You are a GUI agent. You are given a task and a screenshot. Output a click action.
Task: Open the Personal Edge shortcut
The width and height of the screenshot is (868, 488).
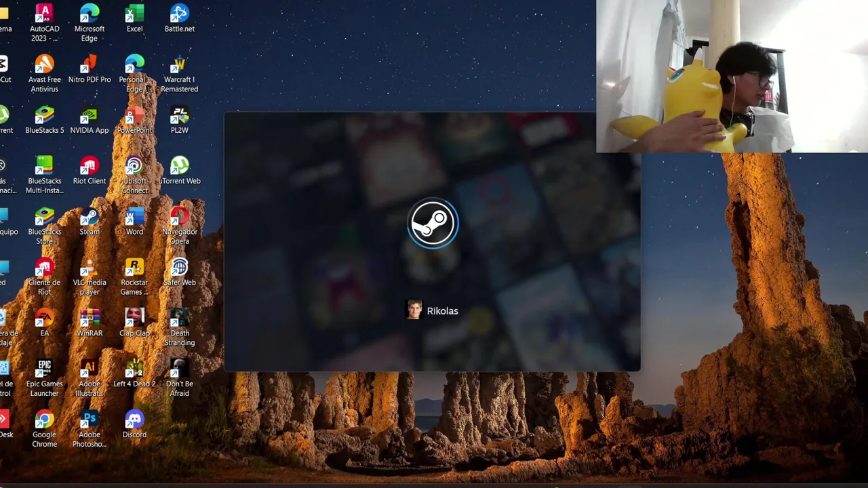click(x=134, y=73)
